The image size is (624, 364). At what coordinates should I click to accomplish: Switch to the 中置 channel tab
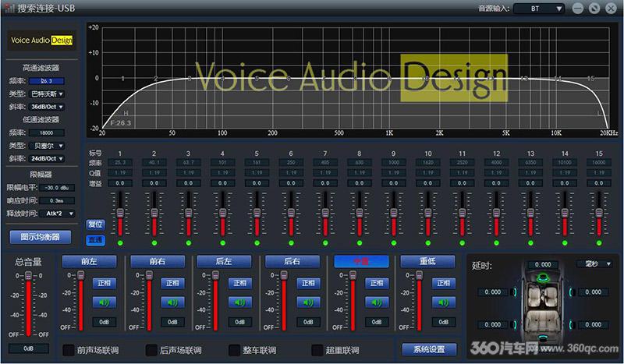tap(361, 261)
